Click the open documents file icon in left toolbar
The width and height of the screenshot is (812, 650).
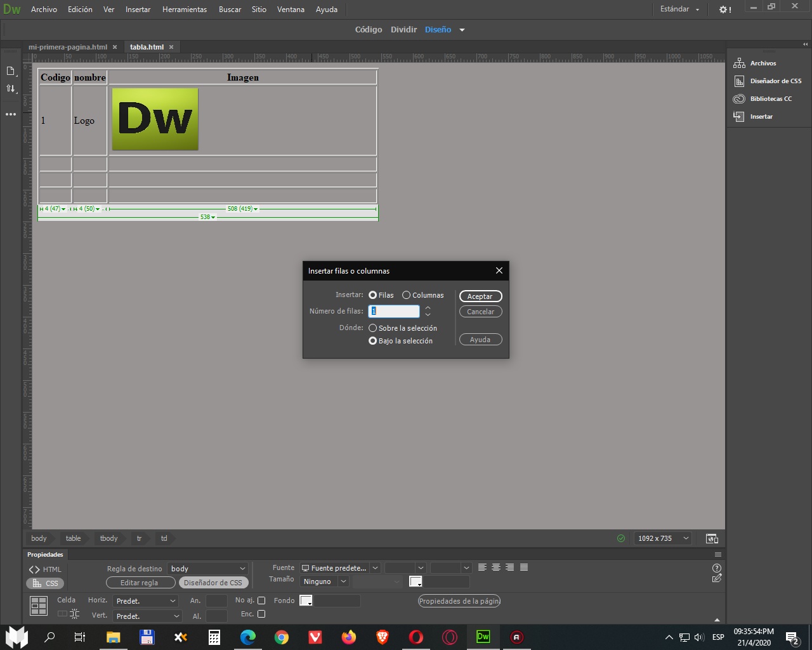[11, 70]
